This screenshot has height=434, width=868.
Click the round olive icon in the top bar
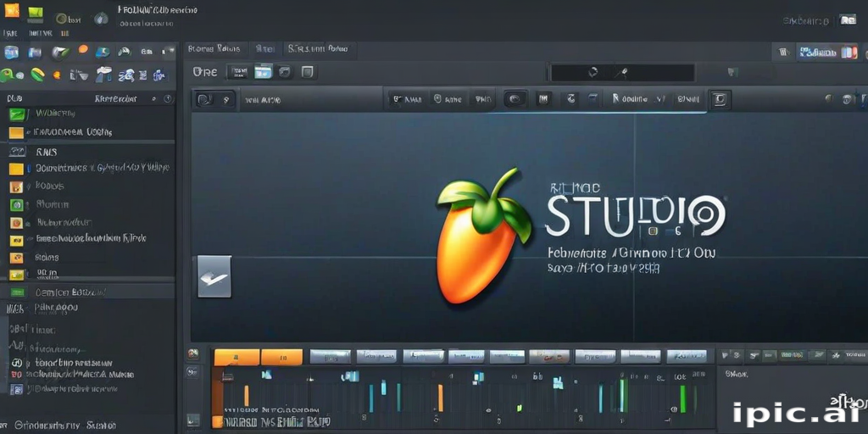pos(61,19)
